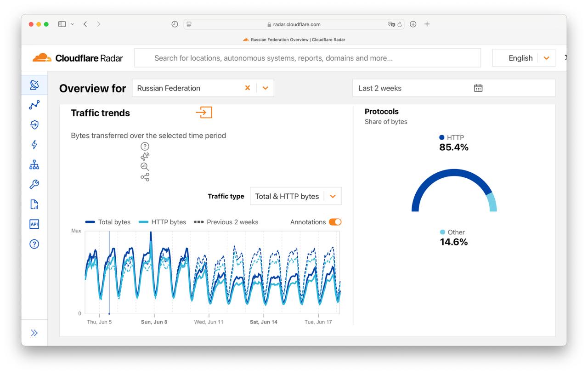This screenshot has height=374, width=588.
Task: Click the traffic line-chart sidebar icon
Action: pos(34,105)
